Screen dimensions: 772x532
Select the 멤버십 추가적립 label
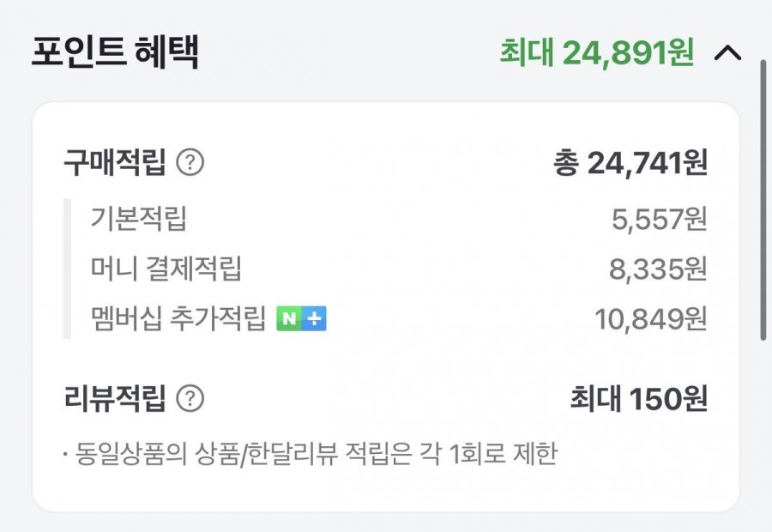coord(178,319)
